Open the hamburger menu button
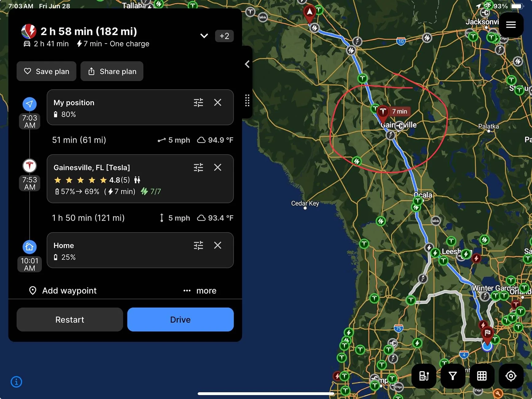The width and height of the screenshot is (532, 399). [x=511, y=25]
